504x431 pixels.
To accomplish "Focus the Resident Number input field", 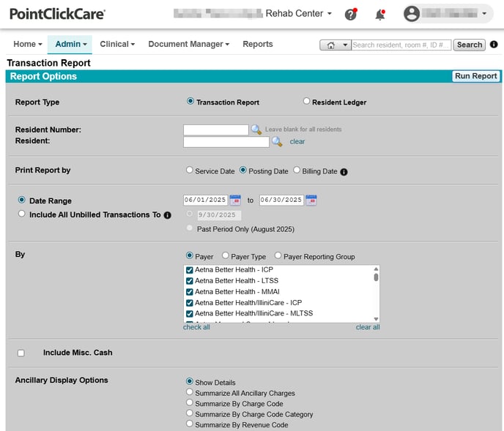I will coord(215,130).
